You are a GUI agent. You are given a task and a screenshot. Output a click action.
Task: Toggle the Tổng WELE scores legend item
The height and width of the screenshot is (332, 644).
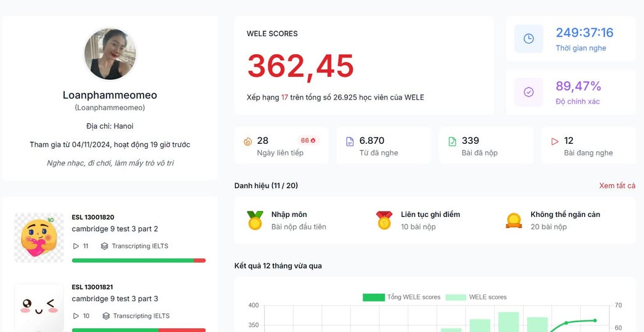(x=401, y=297)
